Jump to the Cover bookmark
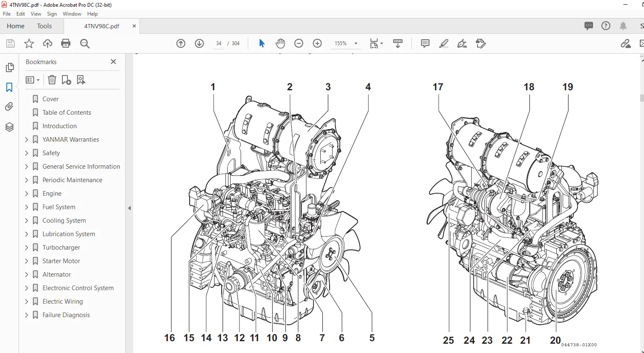The width and height of the screenshot is (644, 353). tap(51, 99)
